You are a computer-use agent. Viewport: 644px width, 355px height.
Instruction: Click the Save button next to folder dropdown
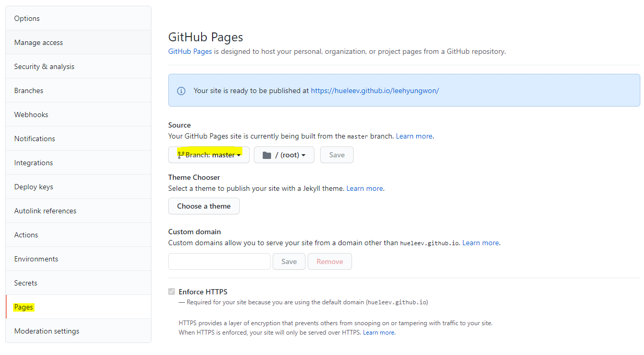coord(337,155)
